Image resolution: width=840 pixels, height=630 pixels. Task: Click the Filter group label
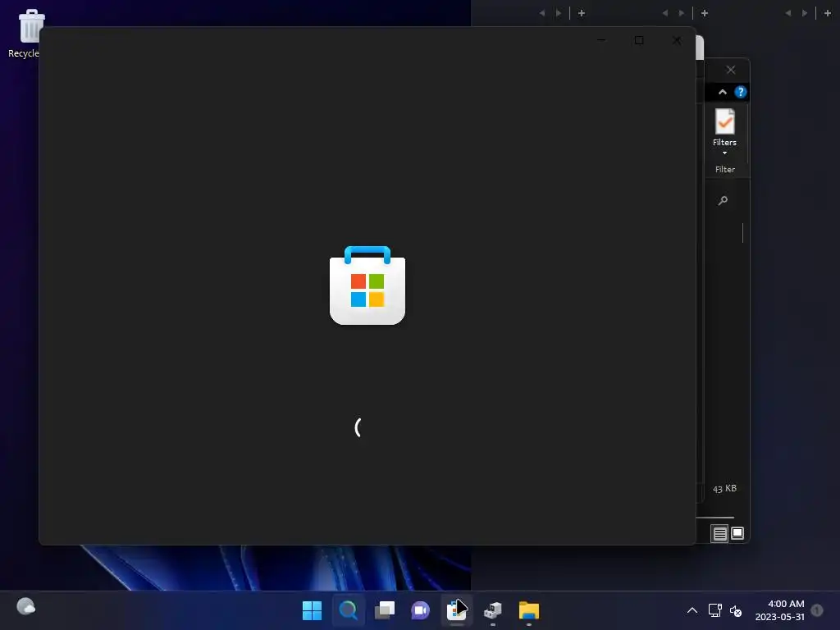pos(725,169)
